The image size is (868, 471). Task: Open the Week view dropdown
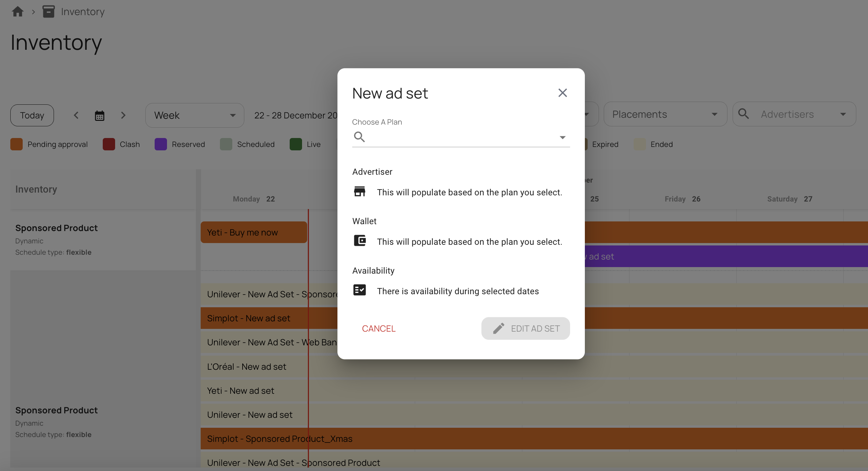(x=194, y=115)
